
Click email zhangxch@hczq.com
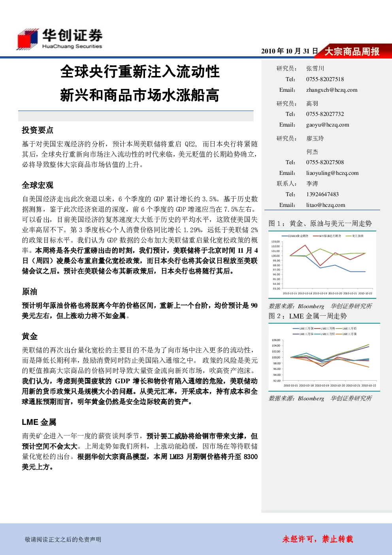pyautogui.click(x=332, y=90)
